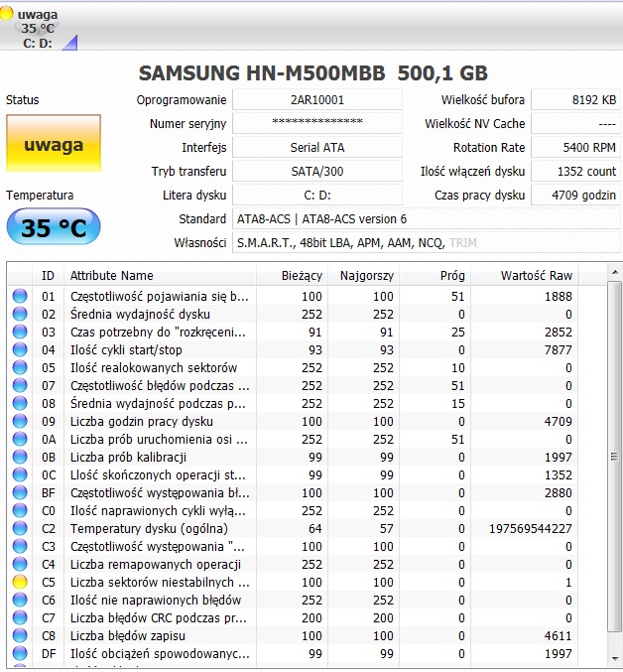Image resolution: width=623 pixels, height=672 pixels.
Task: Click the status circle for attribute 04
Action: tap(20, 349)
